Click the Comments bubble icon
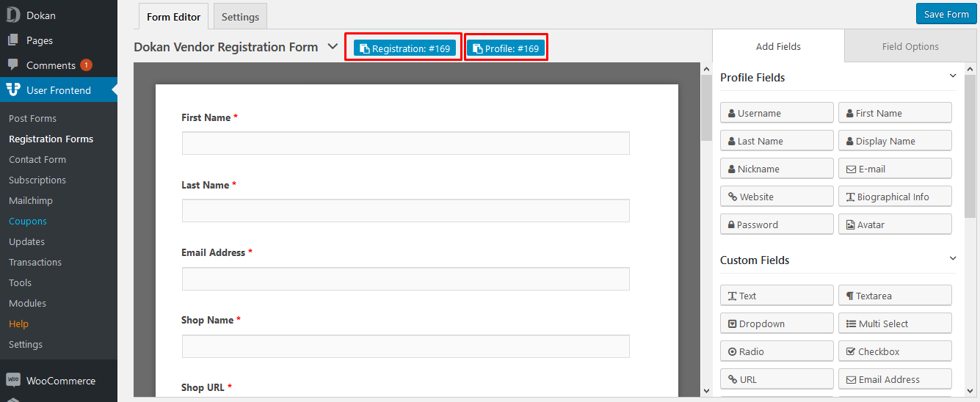980x402 pixels. tap(13, 65)
